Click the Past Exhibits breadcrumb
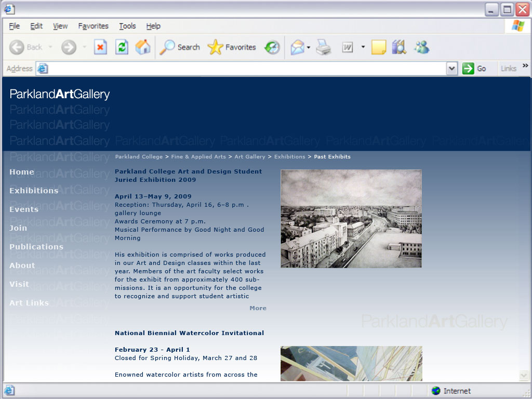The width and height of the screenshot is (532, 399). (332, 157)
